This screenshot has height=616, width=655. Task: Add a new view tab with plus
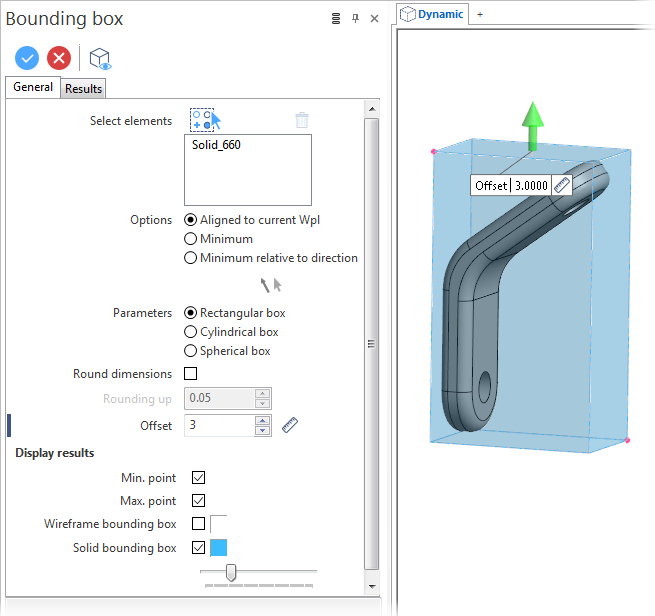pos(480,14)
